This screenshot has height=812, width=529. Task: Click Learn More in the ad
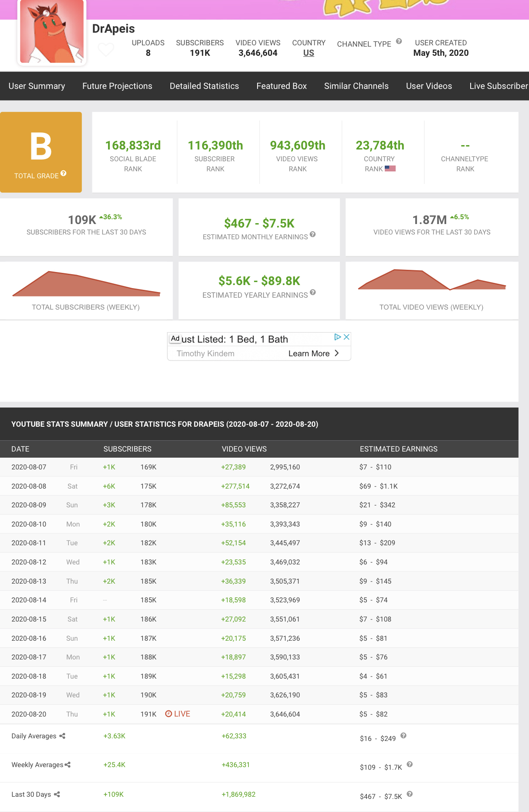pyautogui.click(x=309, y=353)
